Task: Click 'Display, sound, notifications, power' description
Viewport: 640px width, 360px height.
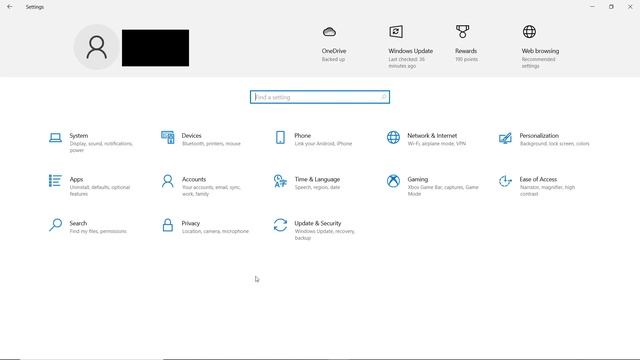Action: pyautogui.click(x=101, y=147)
